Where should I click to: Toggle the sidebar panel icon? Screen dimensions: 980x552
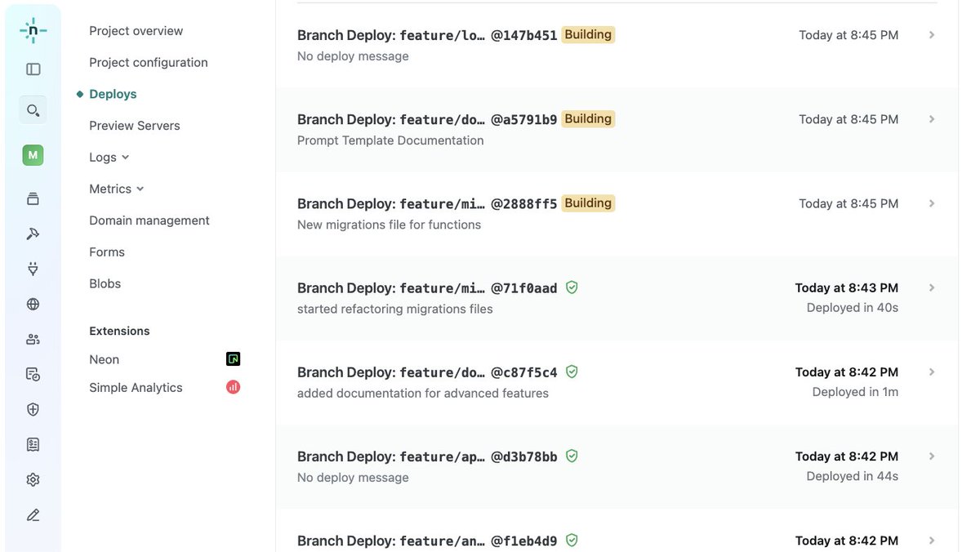(x=33, y=69)
